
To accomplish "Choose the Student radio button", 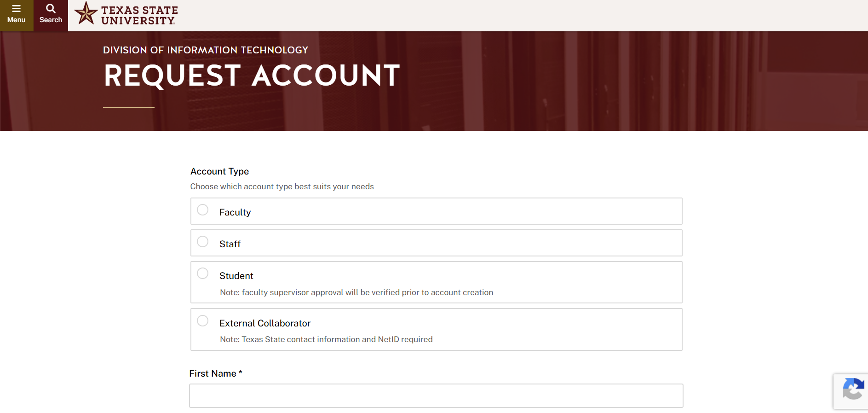I will pos(202,273).
